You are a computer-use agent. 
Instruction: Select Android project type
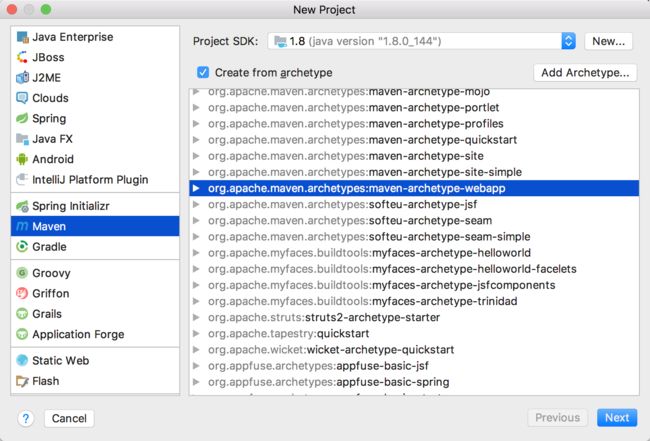pyautogui.click(x=95, y=159)
